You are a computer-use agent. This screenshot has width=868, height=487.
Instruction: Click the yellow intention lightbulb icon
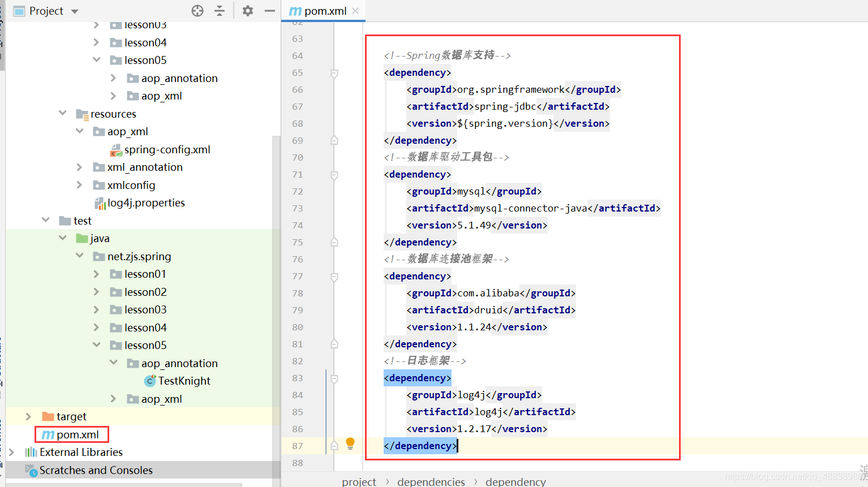click(350, 443)
